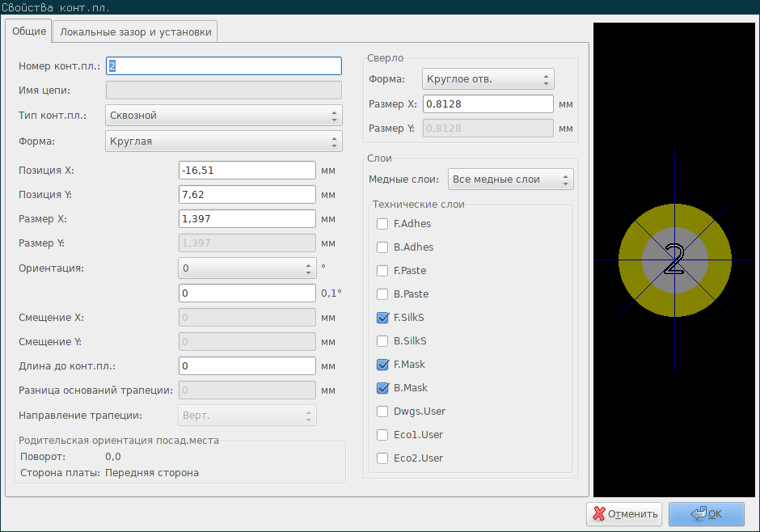Check the B.Paste layer box
760x532 pixels.
pyautogui.click(x=382, y=294)
